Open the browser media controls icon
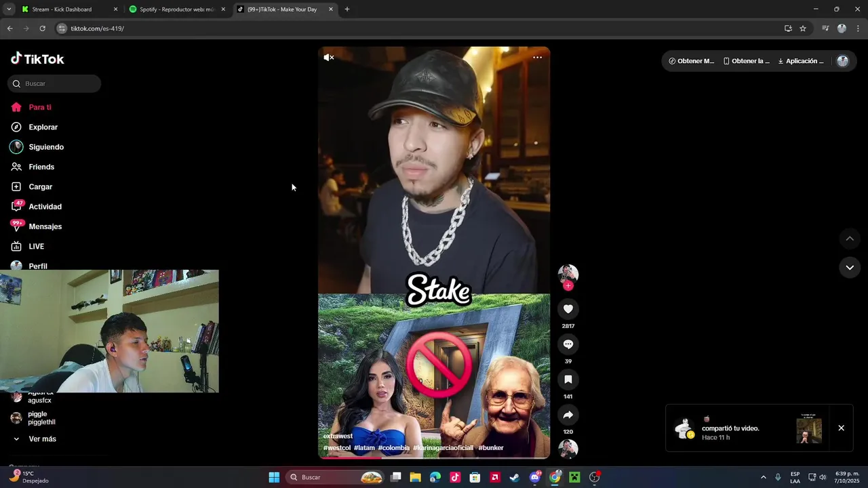Screen dimensions: 868x488 (x=825, y=28)
